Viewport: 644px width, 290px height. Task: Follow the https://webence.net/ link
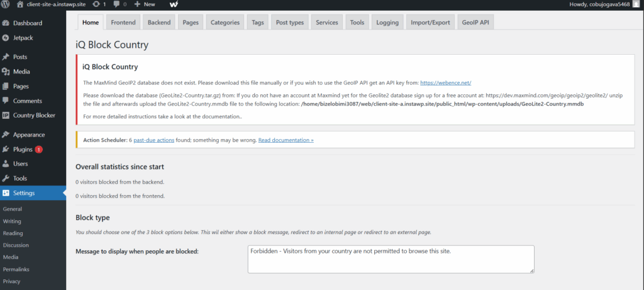(446, 82)
